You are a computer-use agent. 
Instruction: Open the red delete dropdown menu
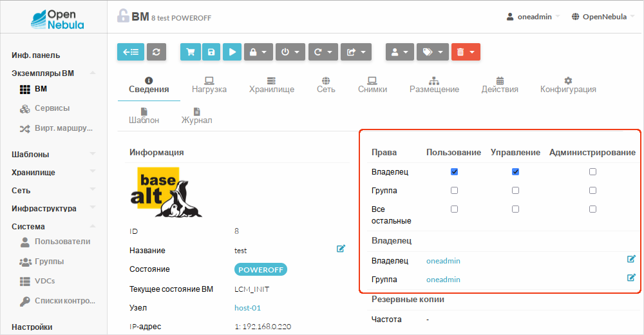[x=466, y=52]
